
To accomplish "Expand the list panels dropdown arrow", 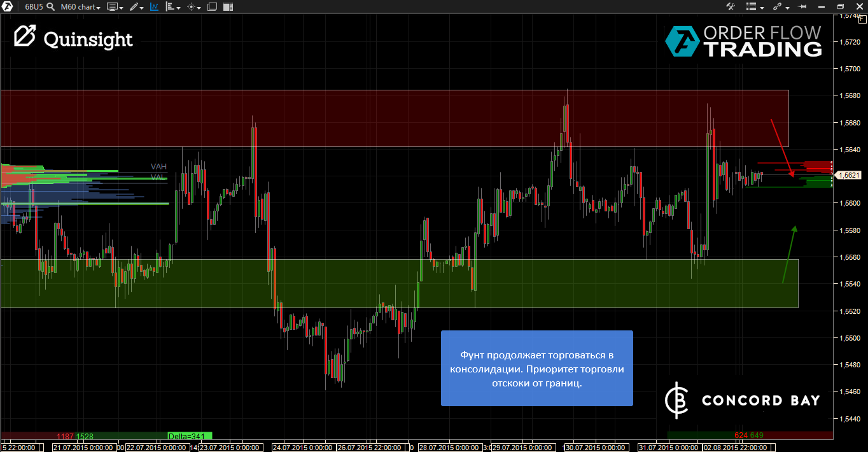I will [x=760, y=8].
